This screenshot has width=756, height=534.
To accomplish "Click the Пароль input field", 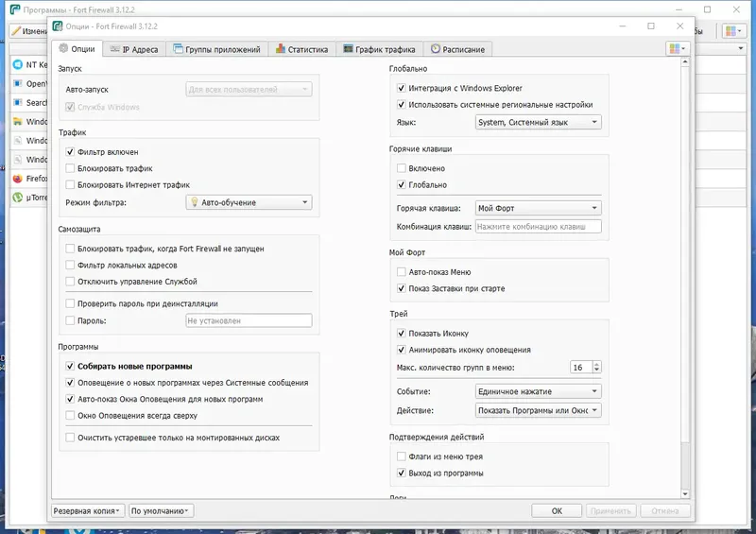I will click(x=249, y=320).
